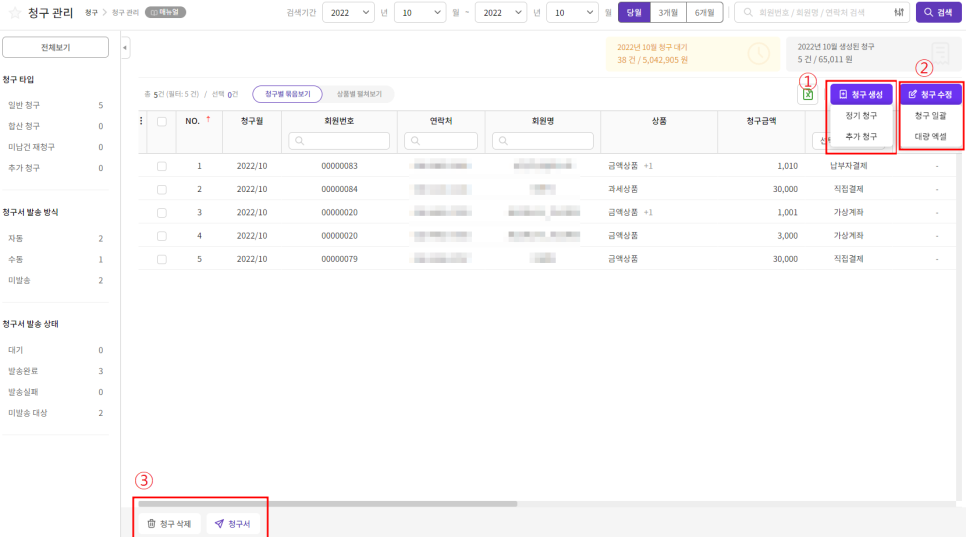Select the 3개월 period button
Screen dimensions: 966x537
[x=668, y=12]
